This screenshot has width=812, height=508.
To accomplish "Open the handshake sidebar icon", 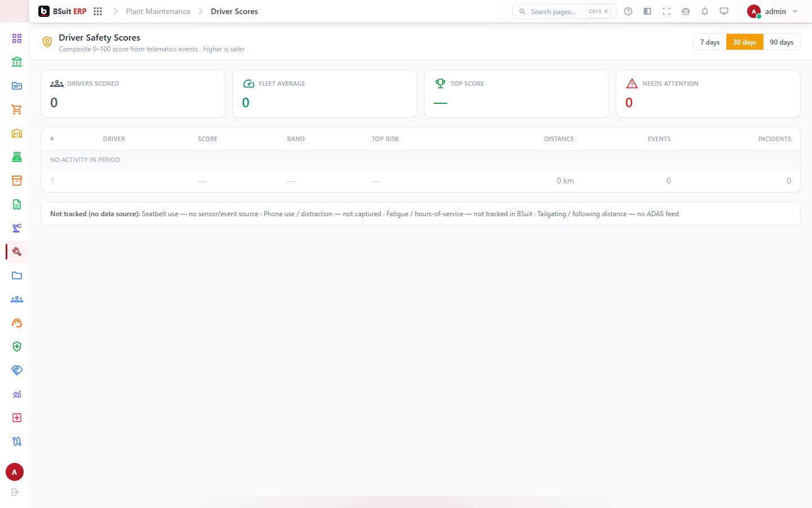I will tap(17, 370).
